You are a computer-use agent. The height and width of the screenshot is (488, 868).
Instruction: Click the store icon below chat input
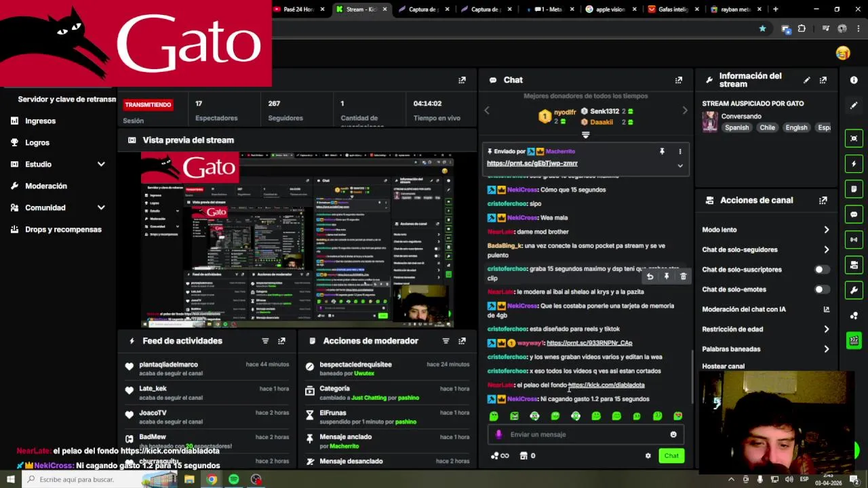tap(523, 455)
